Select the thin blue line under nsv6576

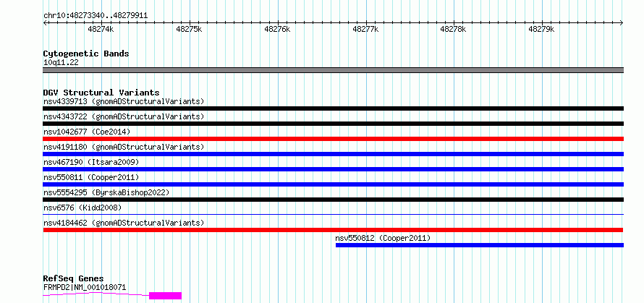click(333, 214)
